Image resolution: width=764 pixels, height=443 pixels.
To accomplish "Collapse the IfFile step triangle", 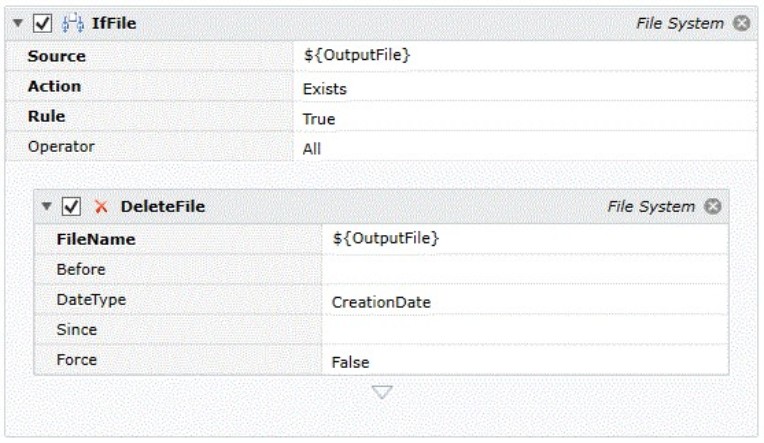I will 18,22.
